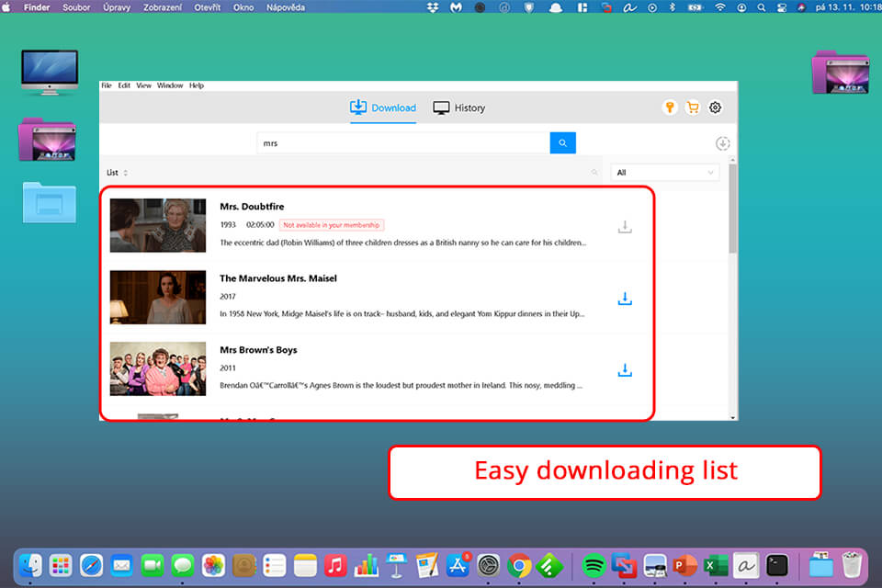
Task: Open Excel from the Dock
Action: click(x=716, y=566)
